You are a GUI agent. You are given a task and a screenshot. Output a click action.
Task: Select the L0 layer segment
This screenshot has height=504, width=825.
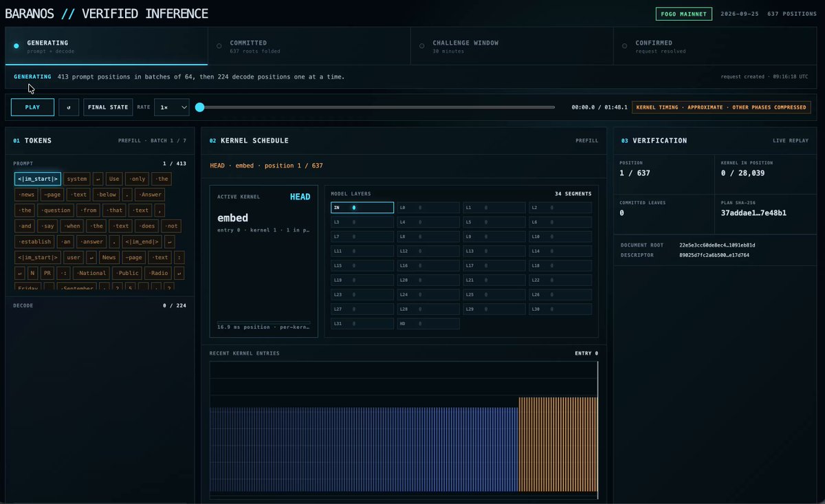tap(428, 207)
